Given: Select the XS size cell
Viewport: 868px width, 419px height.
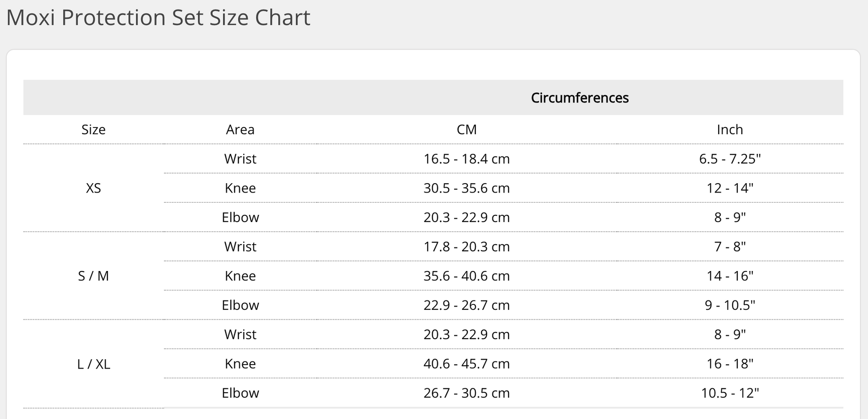Looking at the screenshot, I should click(x=94, y=188).
